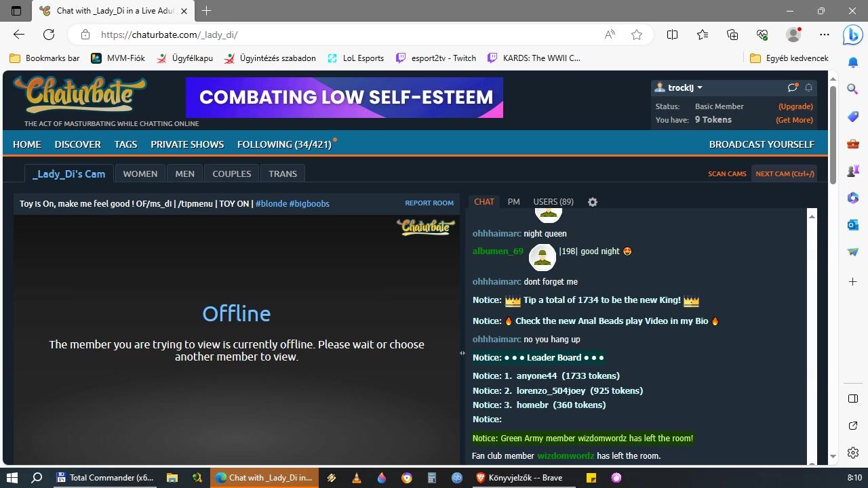Click the #blonde hashtag link
This screenshot has width=868, height=488.
(271, 203)
